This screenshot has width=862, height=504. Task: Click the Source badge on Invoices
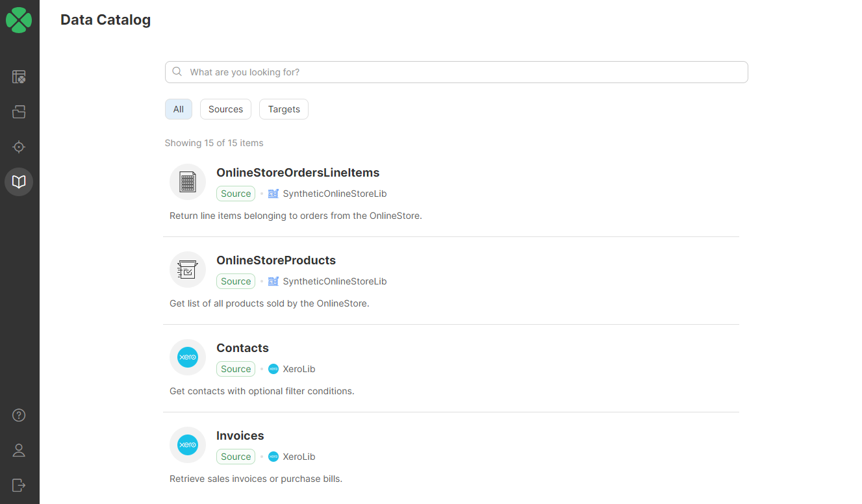235,457
